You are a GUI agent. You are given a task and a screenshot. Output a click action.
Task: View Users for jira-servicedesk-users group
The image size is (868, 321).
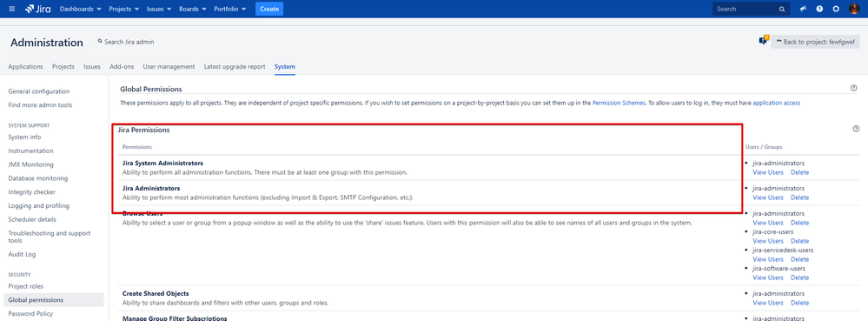click(x=768, y=259)
